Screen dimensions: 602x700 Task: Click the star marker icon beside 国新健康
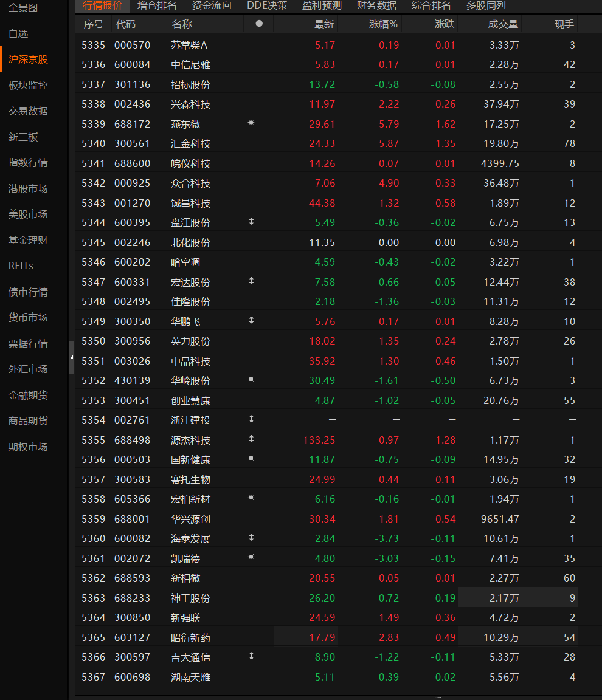[251, 459]
